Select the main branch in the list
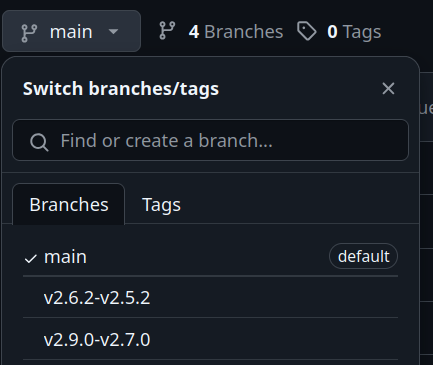 (x=210, y=257)
